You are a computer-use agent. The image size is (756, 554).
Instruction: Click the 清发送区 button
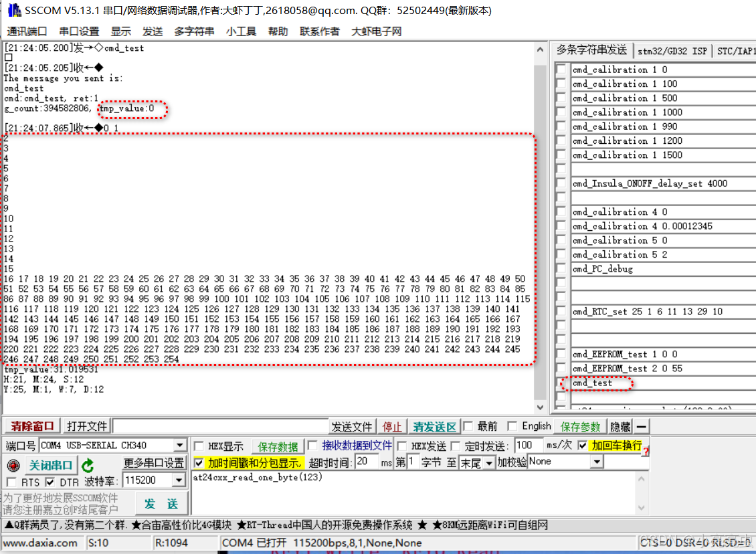(434, 427)
